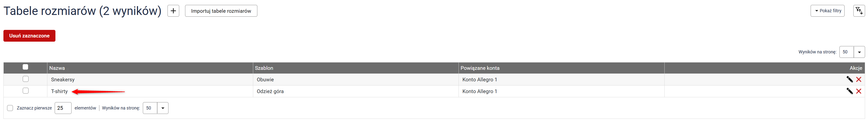
Task: Open bottom Wyników na stronę dropdown
Action: click(155, 108)
